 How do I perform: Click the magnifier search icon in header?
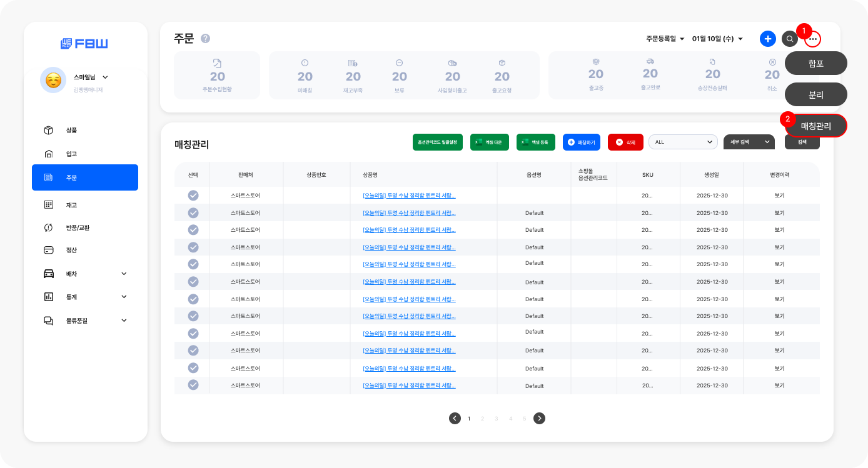790,39
